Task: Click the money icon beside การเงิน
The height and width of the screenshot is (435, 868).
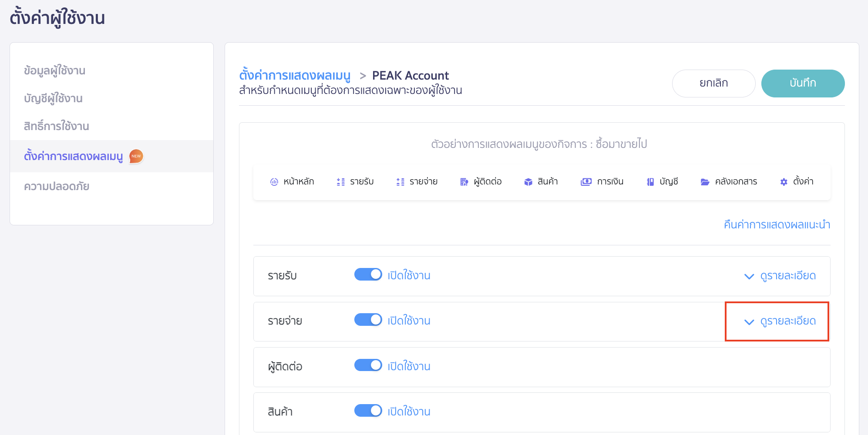Action: (x=586, y=182)
